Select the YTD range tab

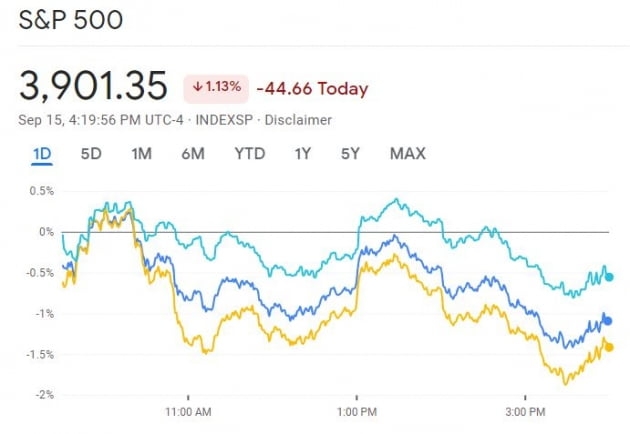click(x=250, y=153)
